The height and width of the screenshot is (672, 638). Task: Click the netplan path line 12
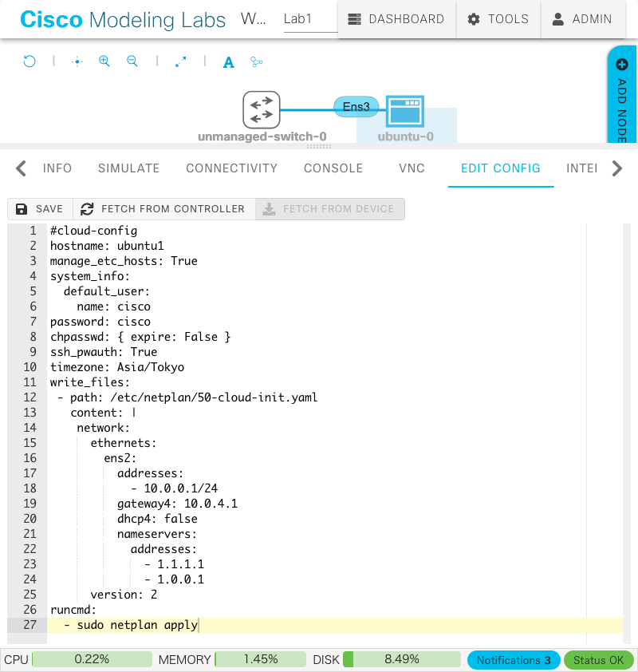(187, 397)
